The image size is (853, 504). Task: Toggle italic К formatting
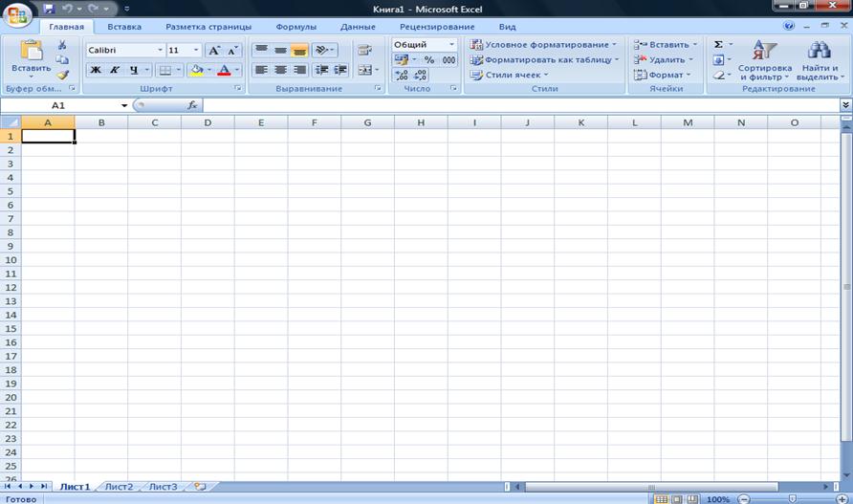(115, 70)
